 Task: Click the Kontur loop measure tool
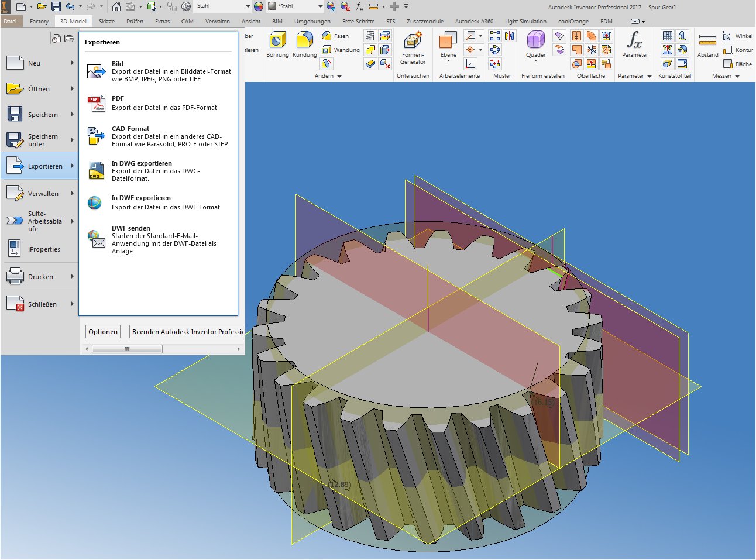point(738,50)
